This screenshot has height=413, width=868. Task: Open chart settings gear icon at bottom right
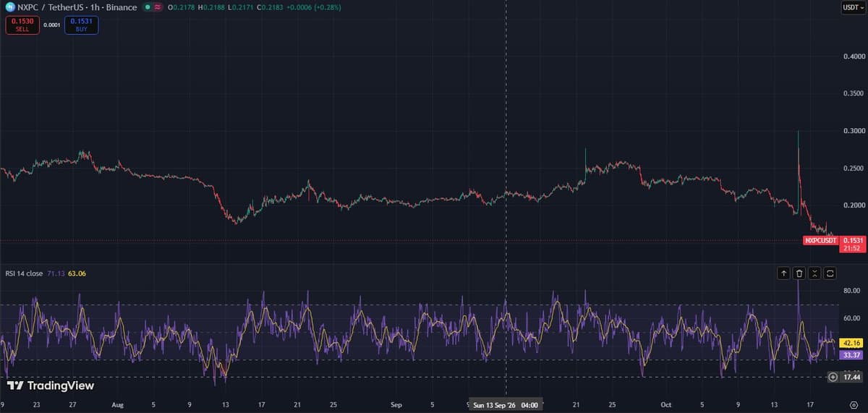point(854,404)
